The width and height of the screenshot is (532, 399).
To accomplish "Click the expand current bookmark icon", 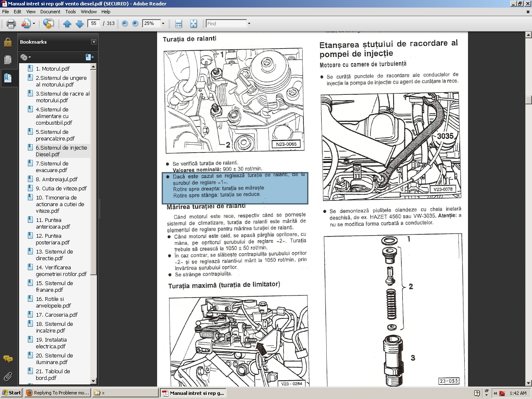I will click(x=89, y=57).
